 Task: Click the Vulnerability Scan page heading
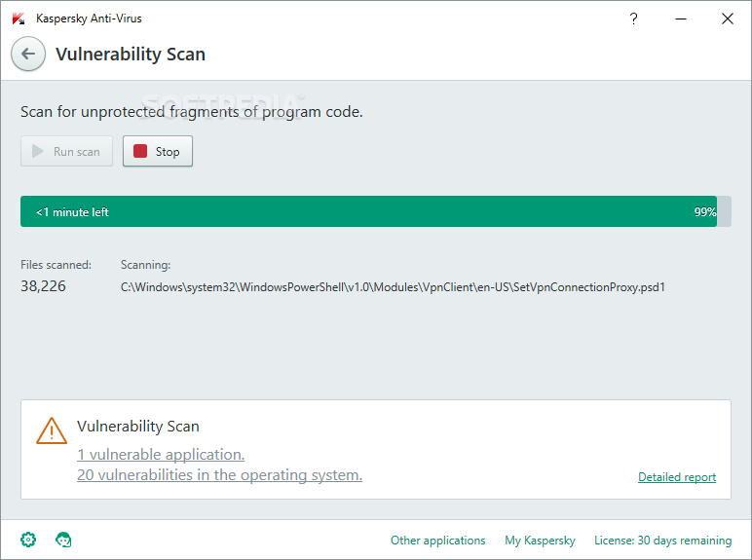click(x=131, y=54)
